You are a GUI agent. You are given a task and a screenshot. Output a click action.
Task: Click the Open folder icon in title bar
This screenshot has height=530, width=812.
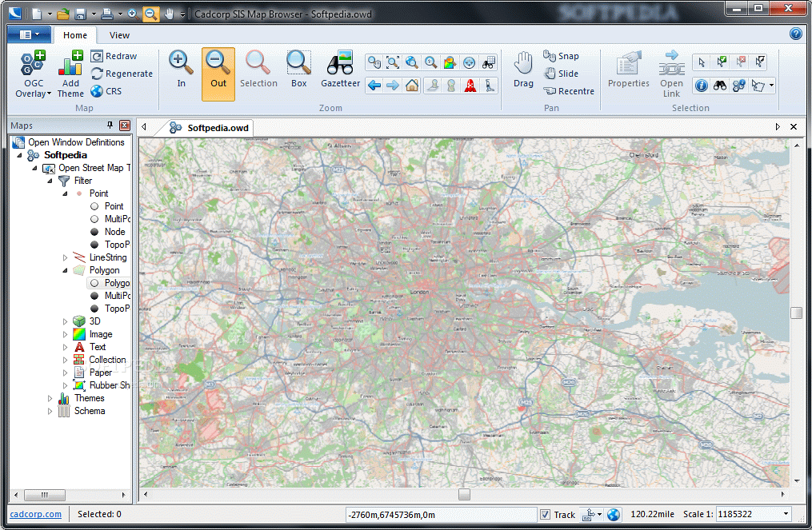(x=62, y=14)
